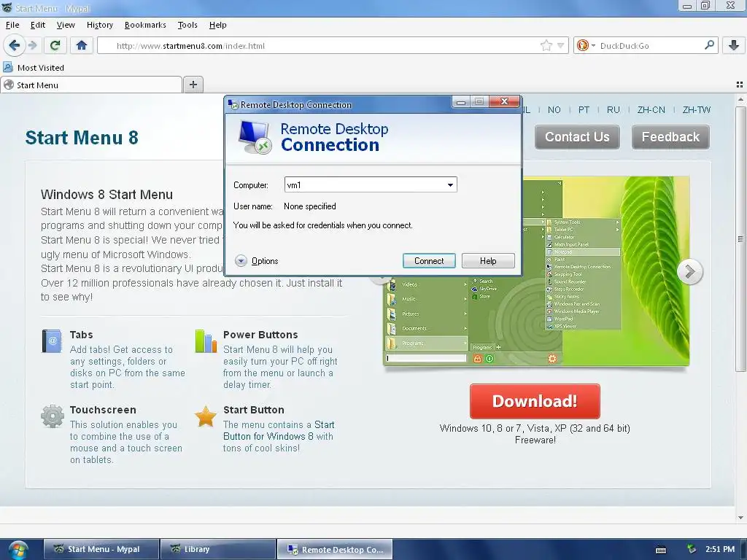Viewport: 747px width, 560px height.
Task: Switch to Start Menu - Mypal taskbar item
Action: point(101,549)
